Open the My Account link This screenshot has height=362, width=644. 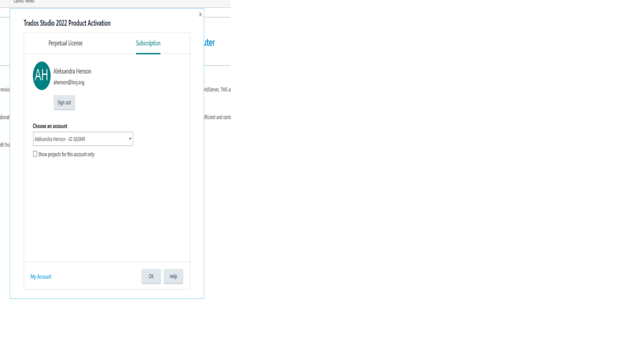pos(41,276)
